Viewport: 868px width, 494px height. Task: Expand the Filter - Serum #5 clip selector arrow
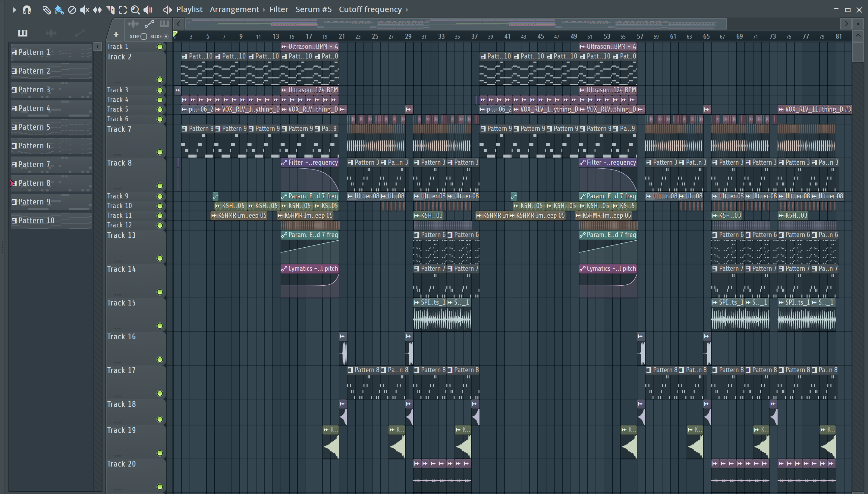click(x=407, y=10)
